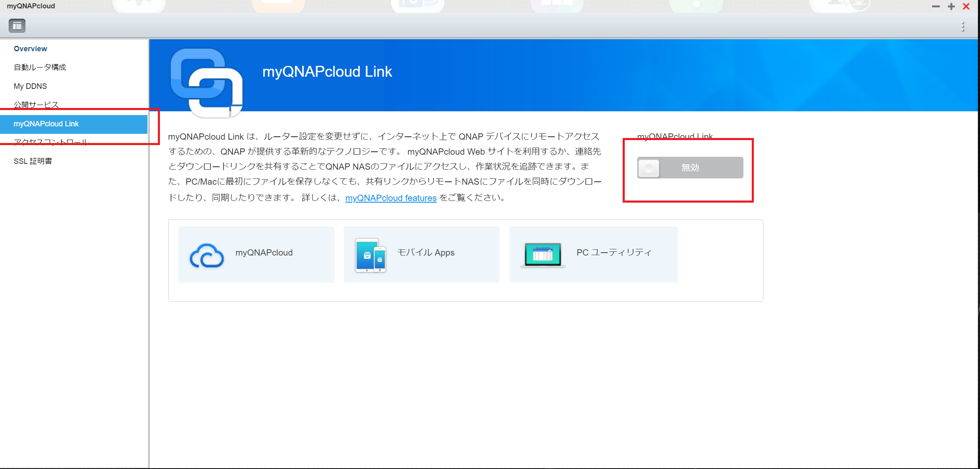Maximize the myQNAPcloud window
Image resolution: width=980 pixels, height=469 pixels.
click(x=951, y=6)
